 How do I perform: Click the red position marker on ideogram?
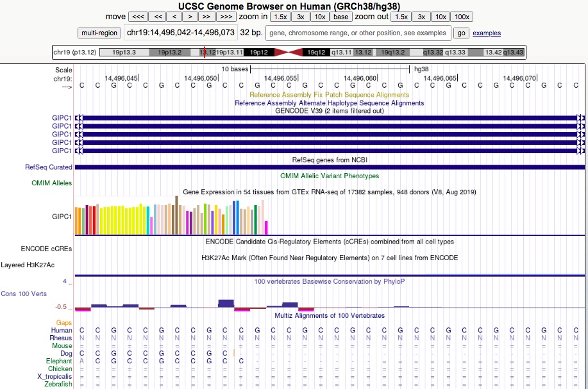coord(205,53)
